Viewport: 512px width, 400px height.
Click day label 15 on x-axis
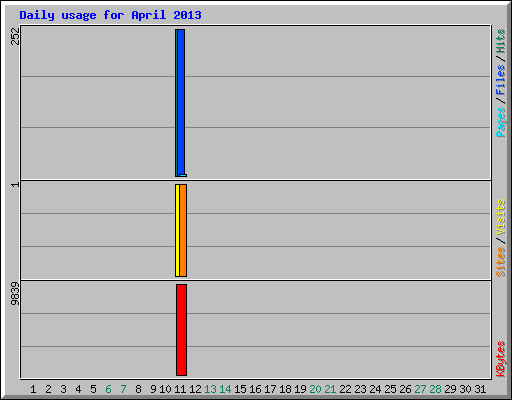[x=240, y=389]
